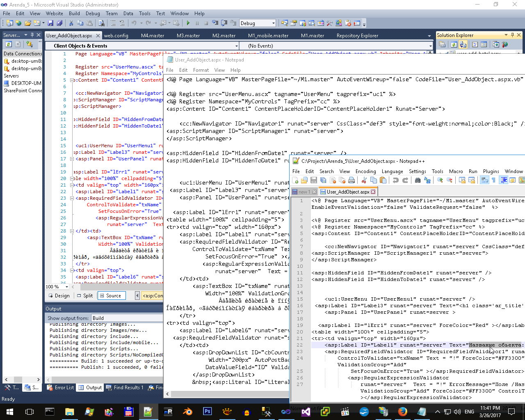525x420 pixels.
Task: Click Open folder icon in Notepad++ toolbar
Action: click(304, 180)
